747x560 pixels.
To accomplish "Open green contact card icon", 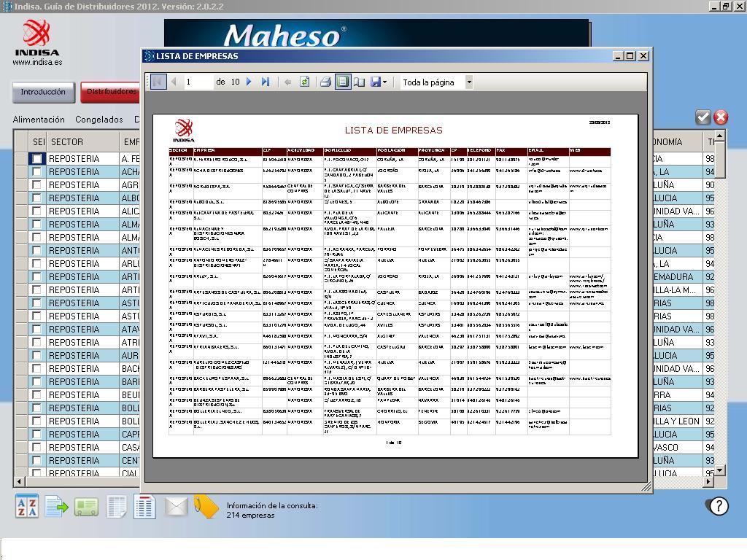I will click(86, 507).
